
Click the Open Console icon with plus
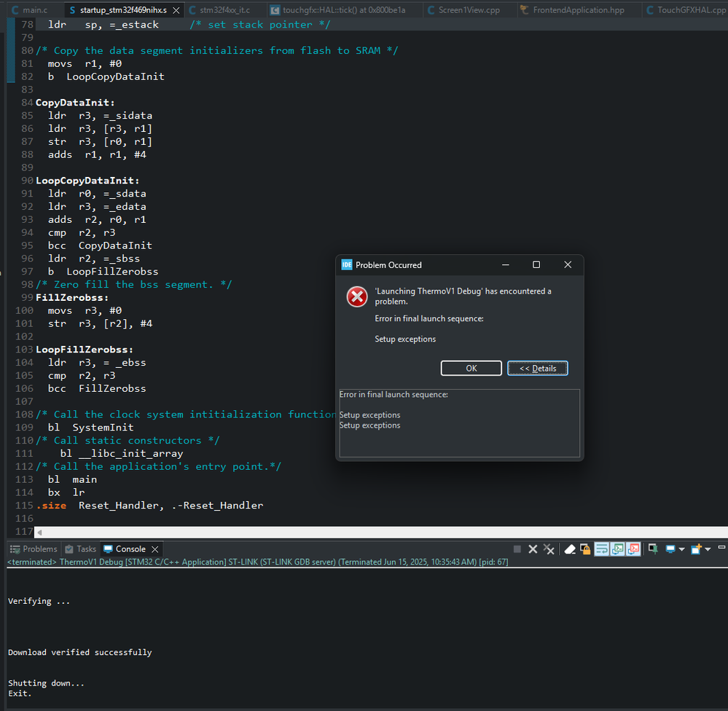(x=696, y=549)
